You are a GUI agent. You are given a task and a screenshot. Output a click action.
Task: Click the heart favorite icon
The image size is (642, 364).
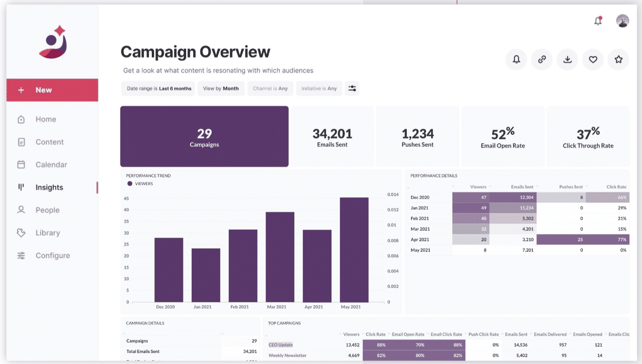593,59
